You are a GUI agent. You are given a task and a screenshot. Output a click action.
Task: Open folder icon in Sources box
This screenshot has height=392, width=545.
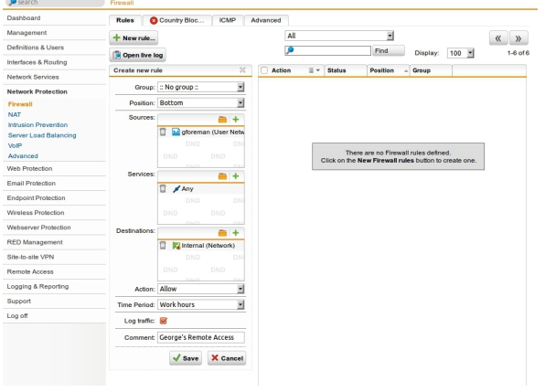coord(222,120)
